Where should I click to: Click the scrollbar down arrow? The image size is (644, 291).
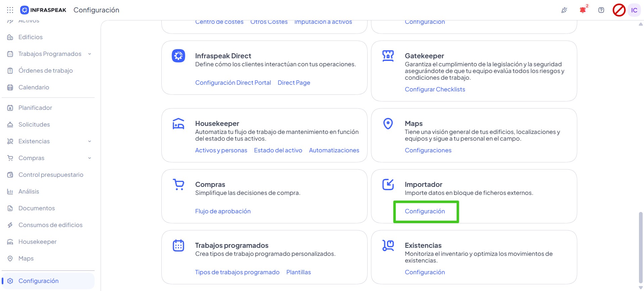coord(641,287)
